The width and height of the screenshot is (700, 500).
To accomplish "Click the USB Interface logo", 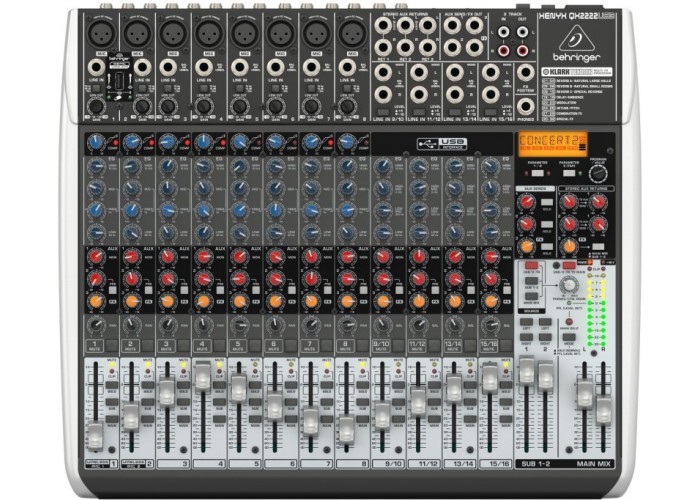I will coord(442,143).
